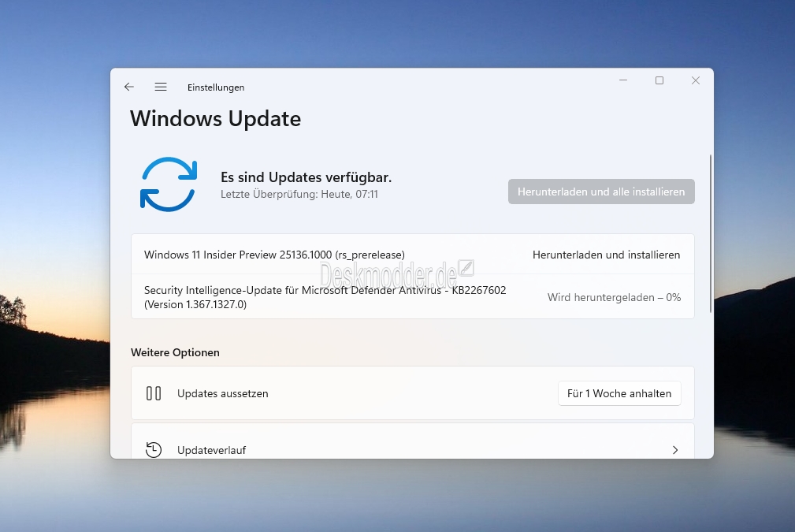Click the history clock icon beside Updateverlauf
Screen dimensions: 795x532
coord(154,450)
